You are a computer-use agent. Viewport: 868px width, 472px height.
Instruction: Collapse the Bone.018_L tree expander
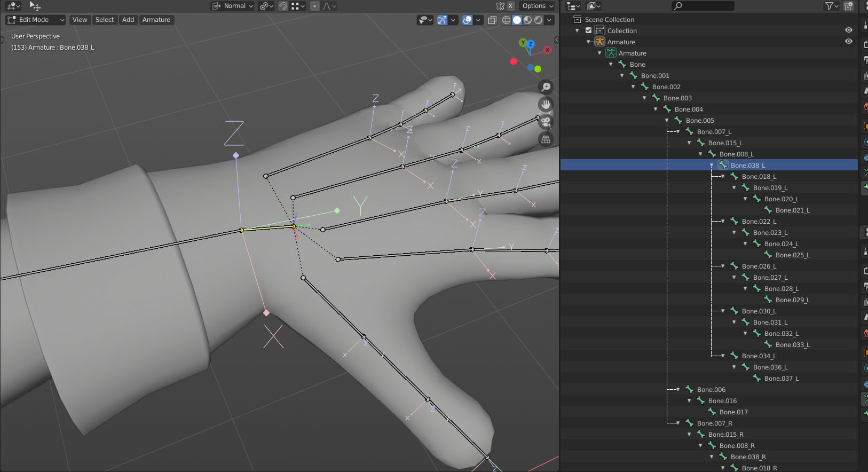(723, 176)
